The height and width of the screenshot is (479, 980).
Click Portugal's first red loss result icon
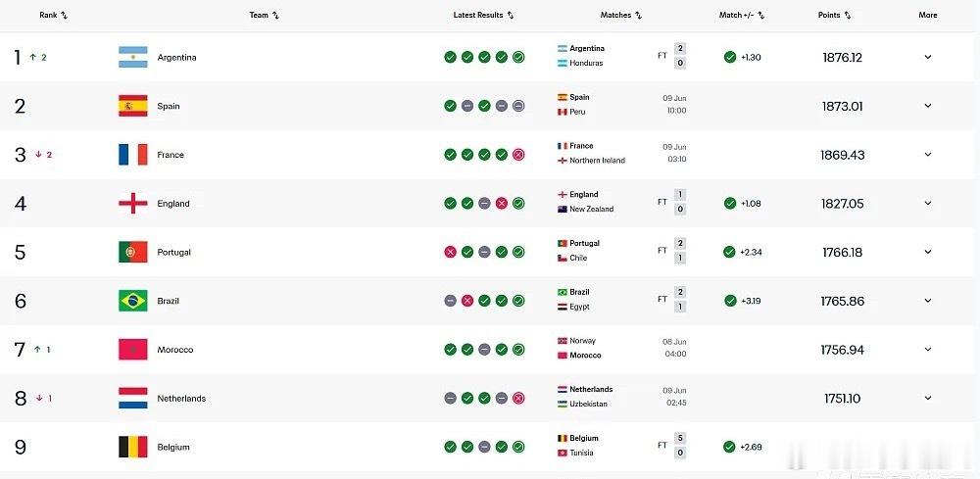point(450,252)
